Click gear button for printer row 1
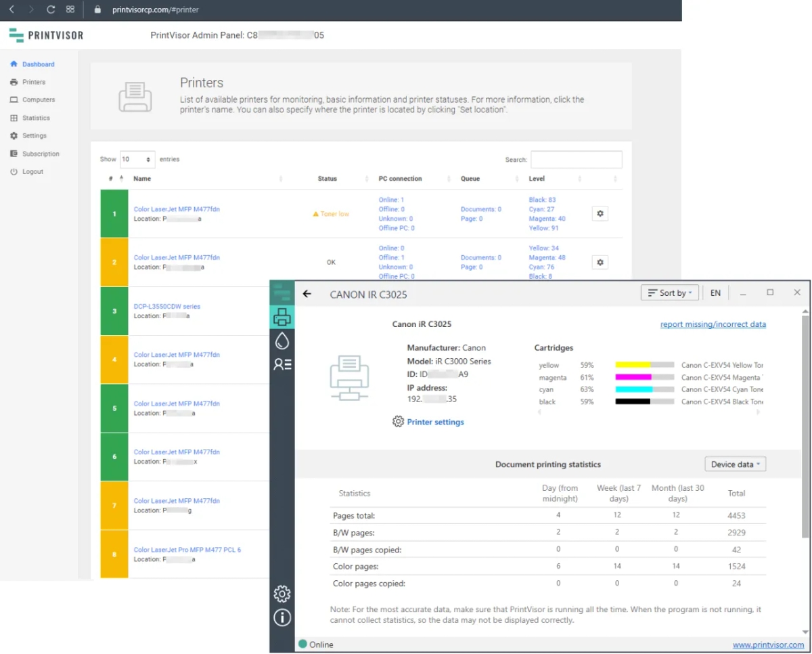Viewport: 812px width, 654px height. pyautogui.click(x=600, y=214)
